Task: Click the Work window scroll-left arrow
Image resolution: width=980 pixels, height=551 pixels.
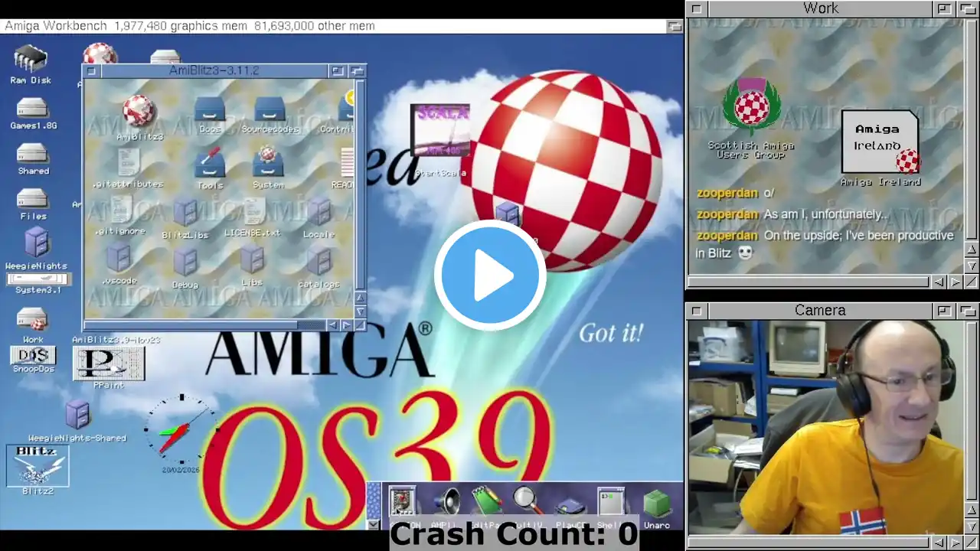Action: (x=939, y=282)
